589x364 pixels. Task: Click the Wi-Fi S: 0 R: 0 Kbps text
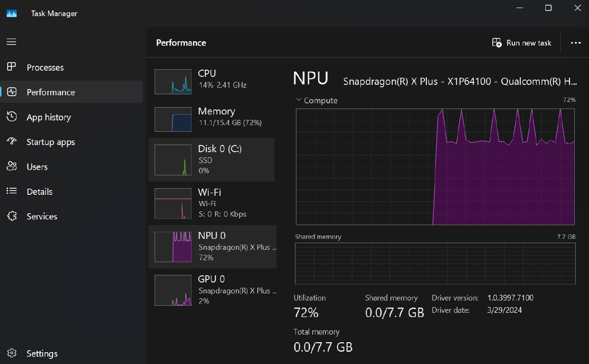pyautogui.click(x=222, y=214)
